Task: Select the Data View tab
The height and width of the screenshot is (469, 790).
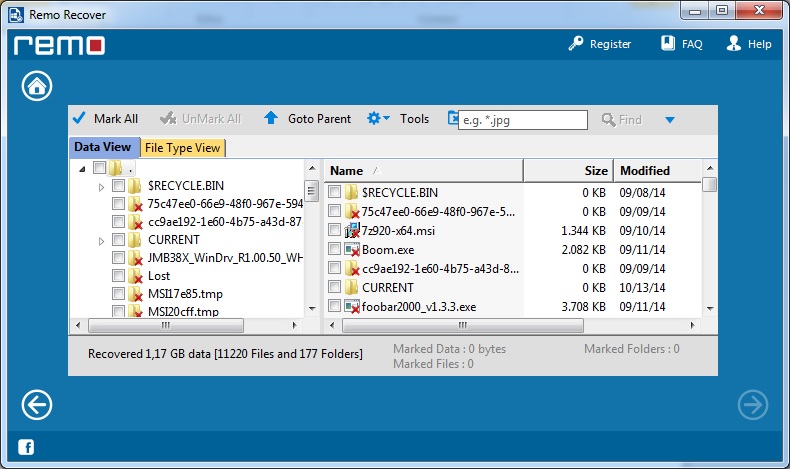Action: point(103,147)
